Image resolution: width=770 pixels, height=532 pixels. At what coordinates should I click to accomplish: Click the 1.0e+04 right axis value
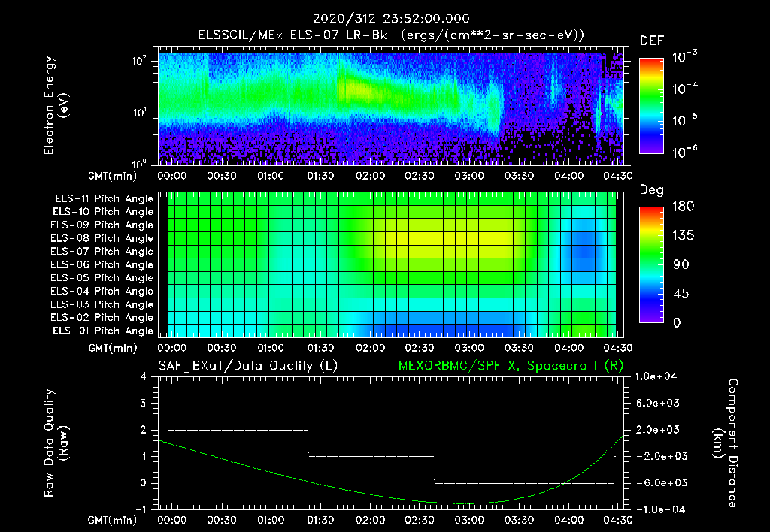(656, 376)
